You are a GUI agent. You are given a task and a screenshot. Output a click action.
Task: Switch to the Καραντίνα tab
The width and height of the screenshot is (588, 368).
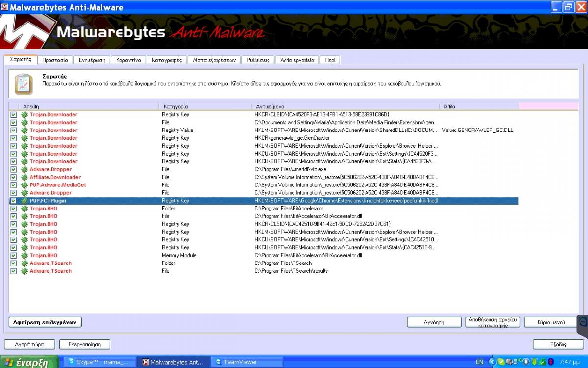(128, 60)
